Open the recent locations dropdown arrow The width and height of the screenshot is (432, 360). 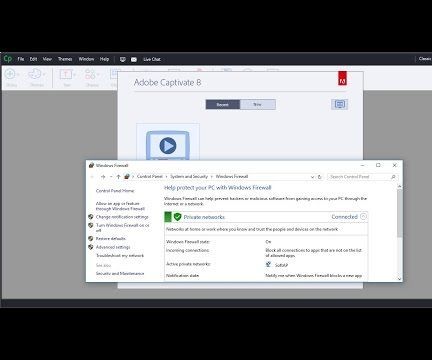click(x=111, y=177)
